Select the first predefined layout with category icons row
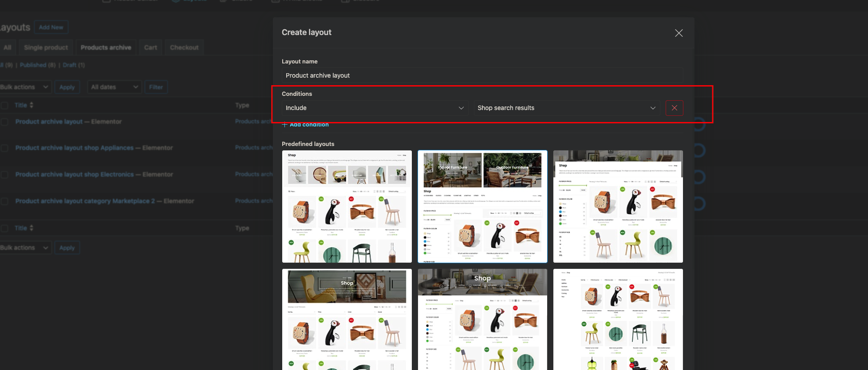The height and width of the screenshot is (370, 868). 347,206
